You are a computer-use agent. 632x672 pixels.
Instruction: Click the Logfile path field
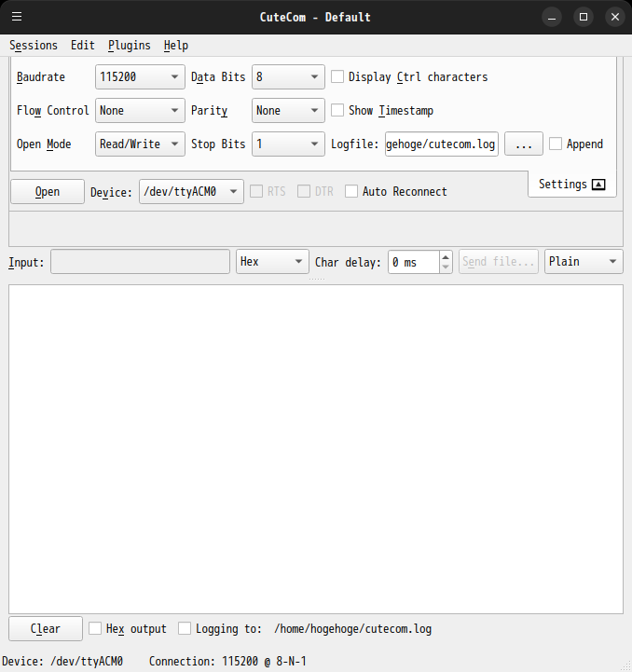coord(442,144)
